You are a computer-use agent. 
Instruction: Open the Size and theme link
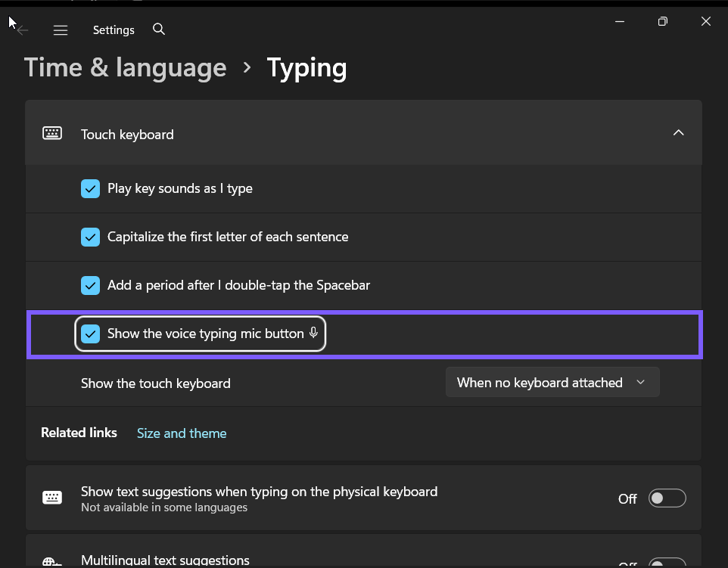182,433
